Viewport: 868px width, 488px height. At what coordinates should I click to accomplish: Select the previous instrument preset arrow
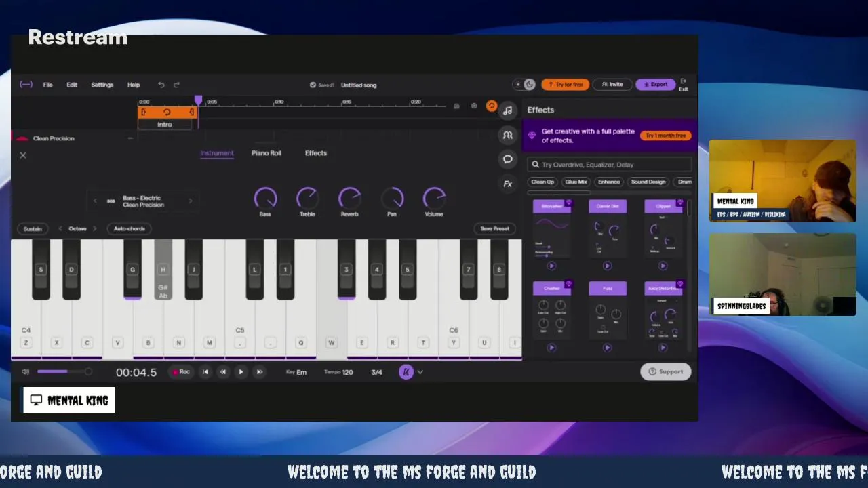(95, 201)
